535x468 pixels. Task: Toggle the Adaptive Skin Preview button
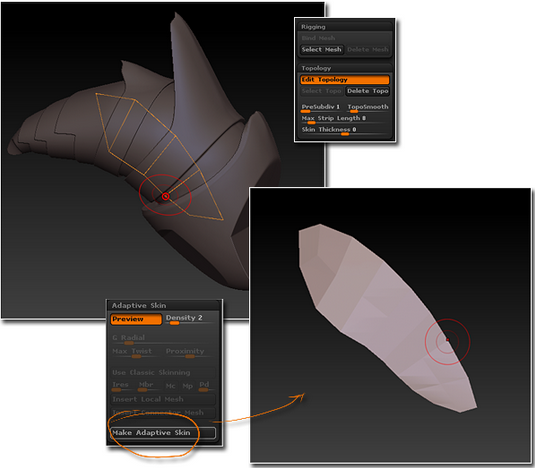click(x=136, y=319)
